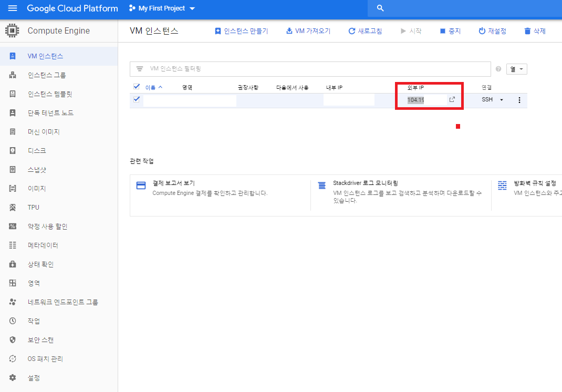Click the 보안 스캔 shield icon

13,340
